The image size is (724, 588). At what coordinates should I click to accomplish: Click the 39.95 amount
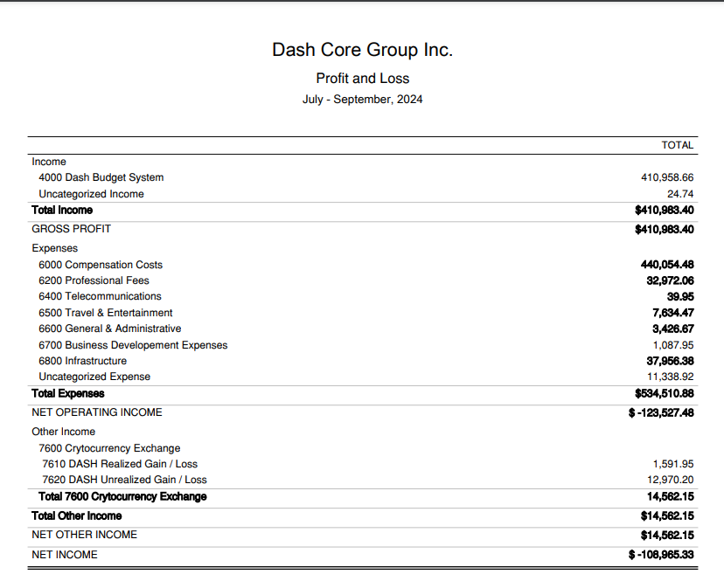point(680,296)
